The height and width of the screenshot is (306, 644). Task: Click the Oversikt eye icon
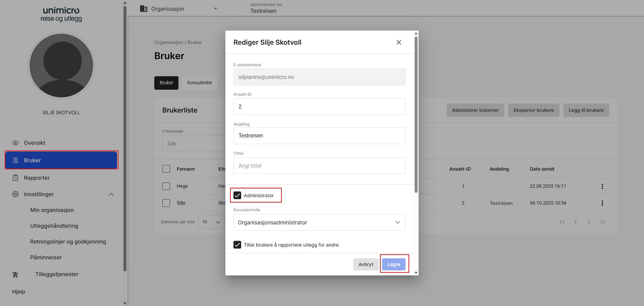(15, 143)
